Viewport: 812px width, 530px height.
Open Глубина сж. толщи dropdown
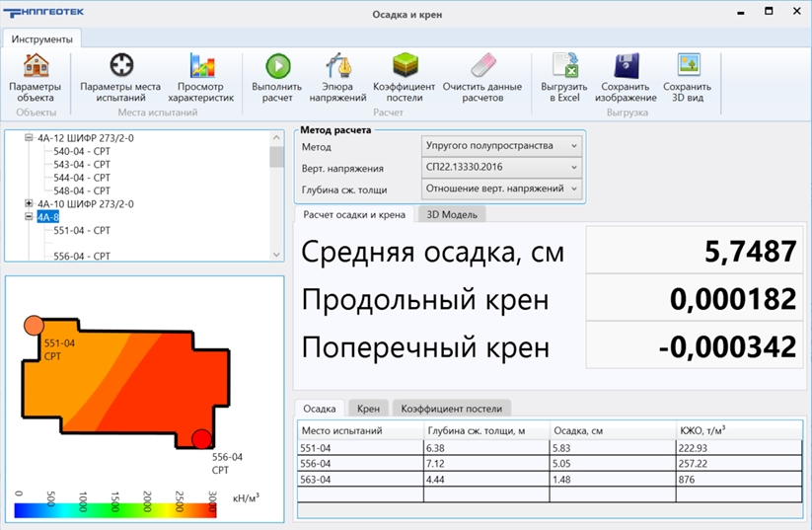coord(501,189)
